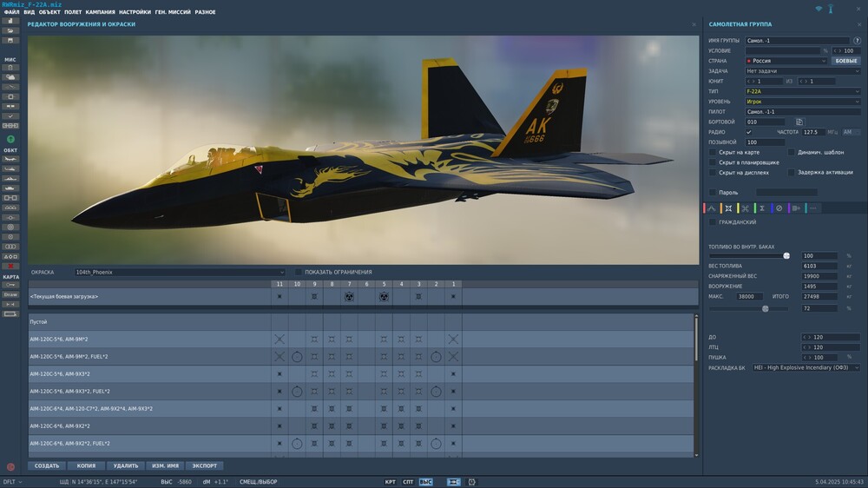Click the red circle icon at bottom left
This screenshot has height=488, width=868.
coord(10,467)
